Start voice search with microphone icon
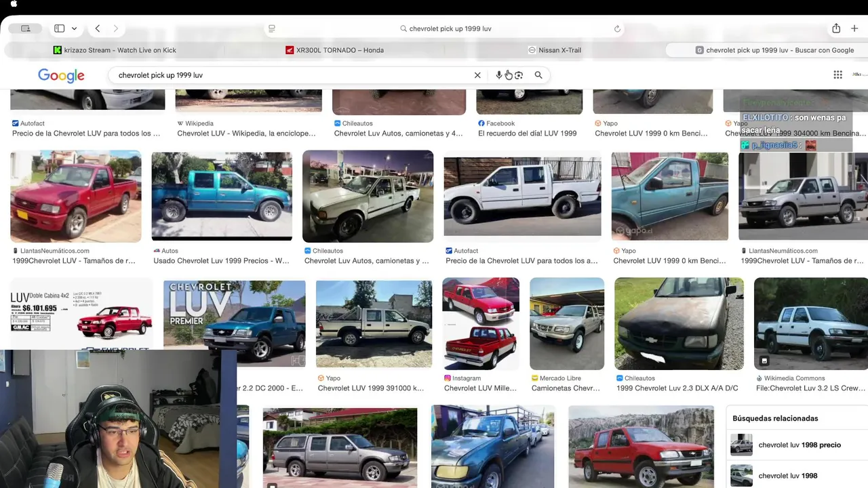Image resolution: width=868 pixels, height=488 pixels. [x=499, y=75]
